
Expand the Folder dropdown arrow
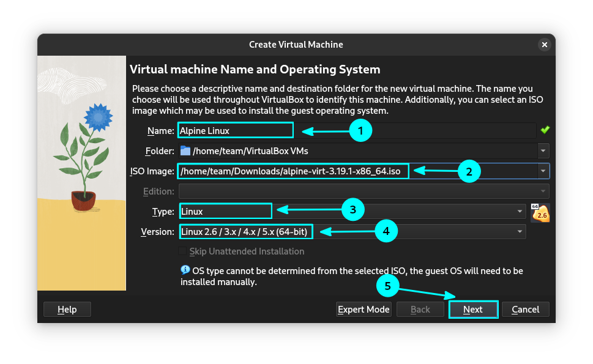point(543,150)
